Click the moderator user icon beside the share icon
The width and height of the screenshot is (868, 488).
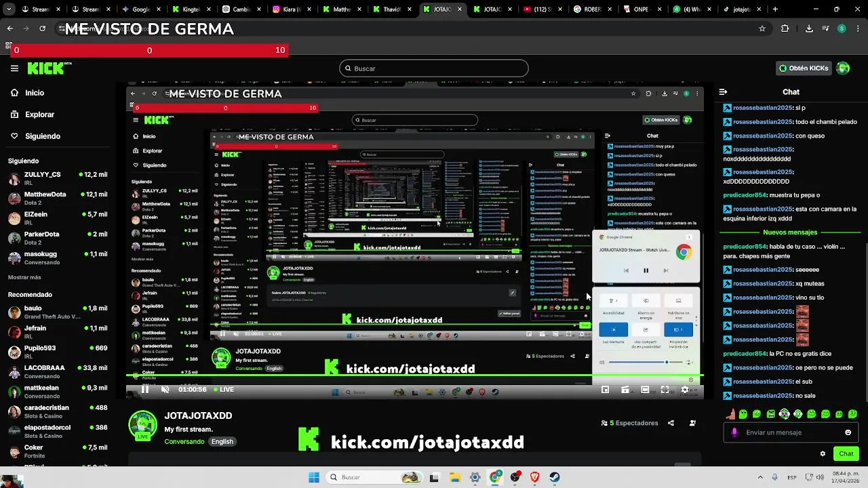[x=692, y=423]
